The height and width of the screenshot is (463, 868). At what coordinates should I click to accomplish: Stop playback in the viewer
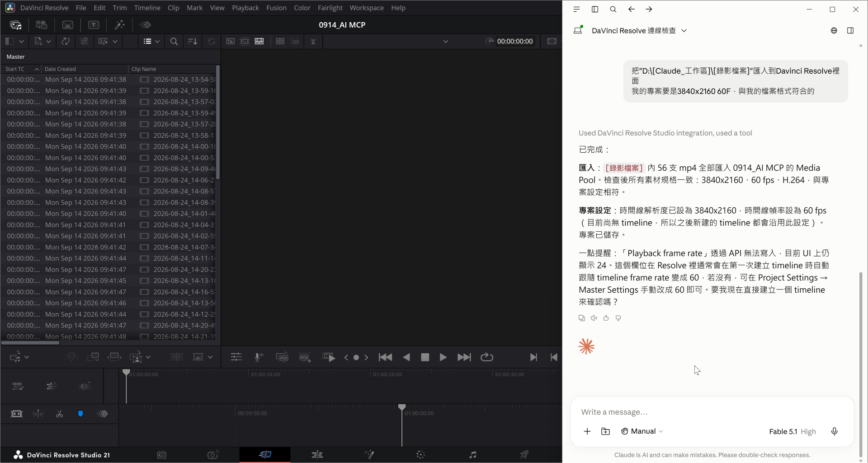point(425,357)
